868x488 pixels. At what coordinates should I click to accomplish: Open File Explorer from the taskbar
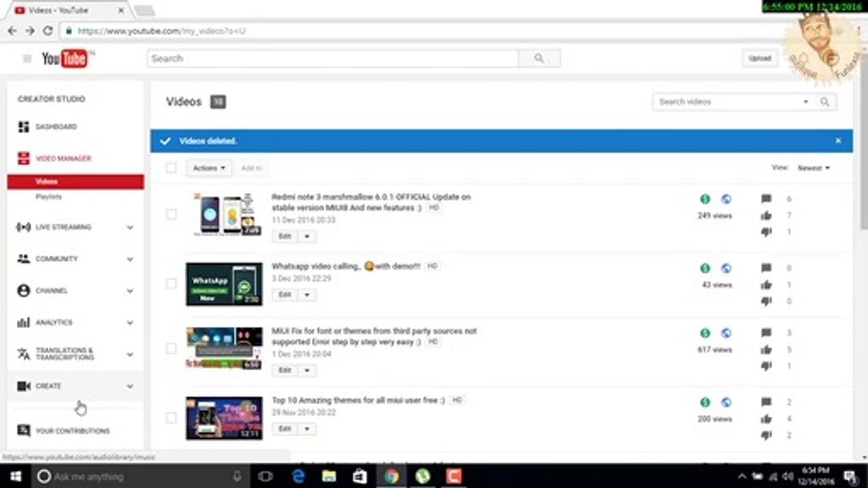(x=329, y=476)
